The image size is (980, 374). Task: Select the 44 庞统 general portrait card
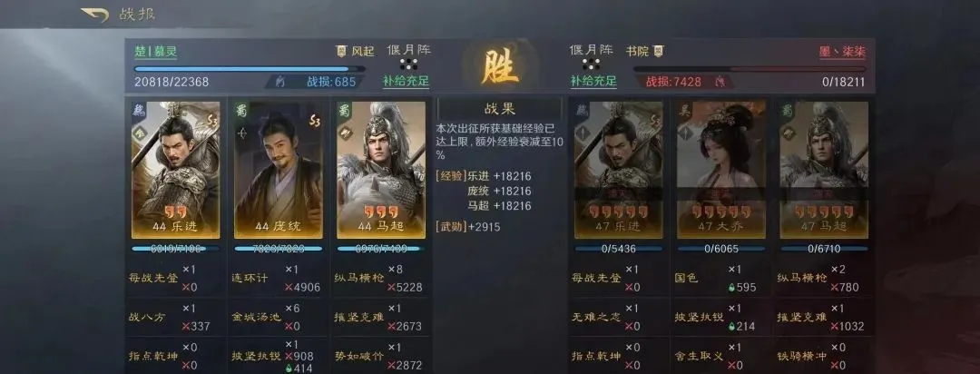(x=279, y=170)
